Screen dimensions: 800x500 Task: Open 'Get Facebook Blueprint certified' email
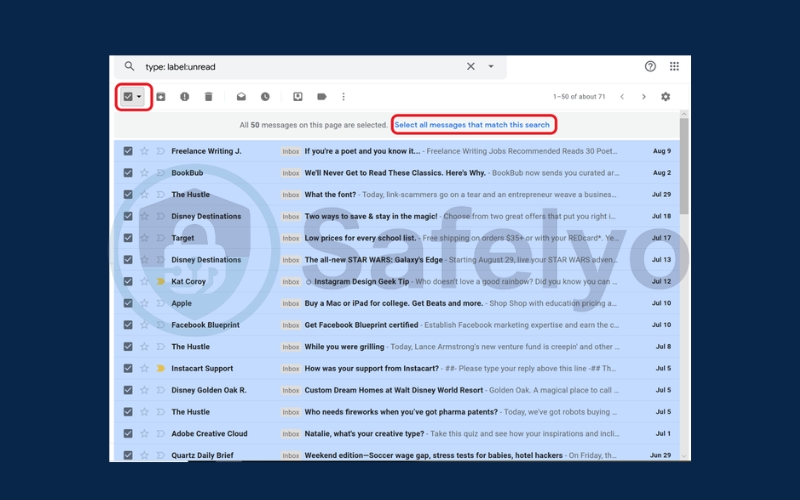(361, 325)
